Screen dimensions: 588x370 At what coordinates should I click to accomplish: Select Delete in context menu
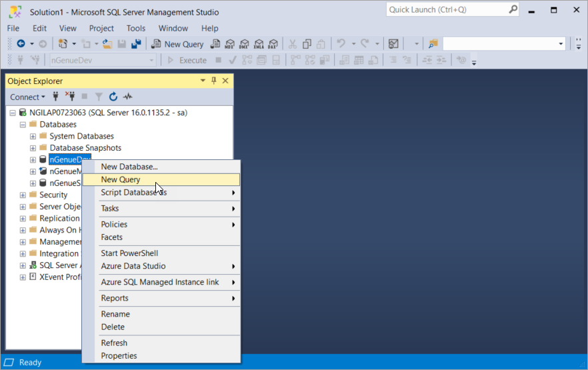point(161,327)
